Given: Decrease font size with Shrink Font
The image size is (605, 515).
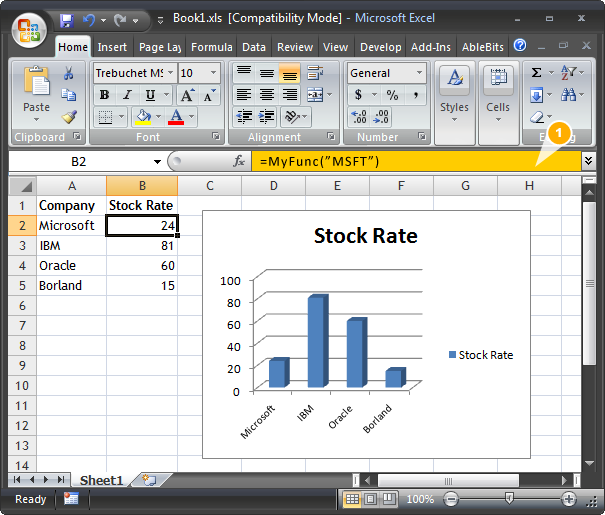Looking at the screenshot, I should (210, 95).
